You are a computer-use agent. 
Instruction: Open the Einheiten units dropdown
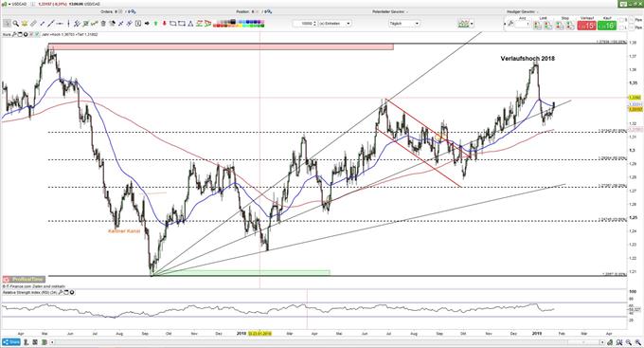pyautogui.click(x=335, y=24)
